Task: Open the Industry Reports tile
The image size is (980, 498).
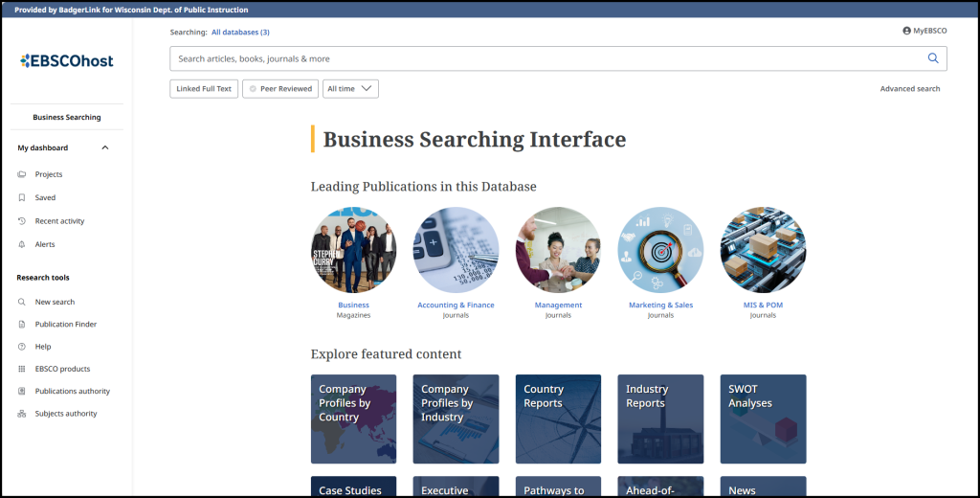Action: (660, 419)
